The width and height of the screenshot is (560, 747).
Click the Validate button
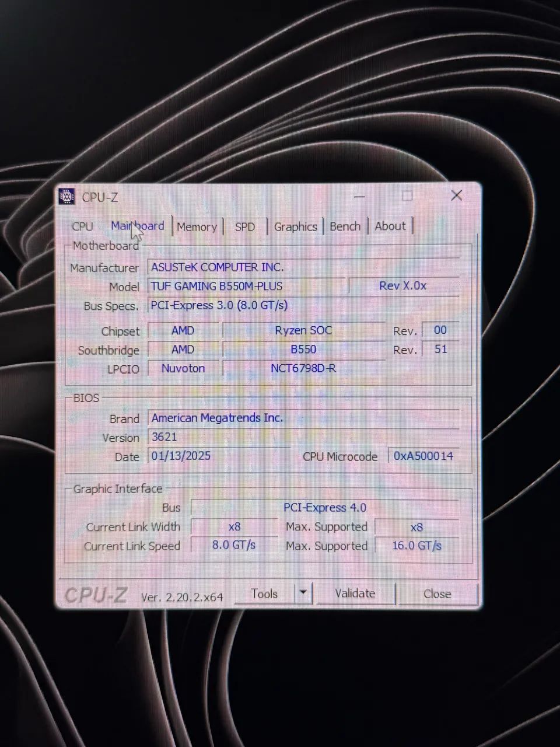pyautogui.click(x=355, y=594)
